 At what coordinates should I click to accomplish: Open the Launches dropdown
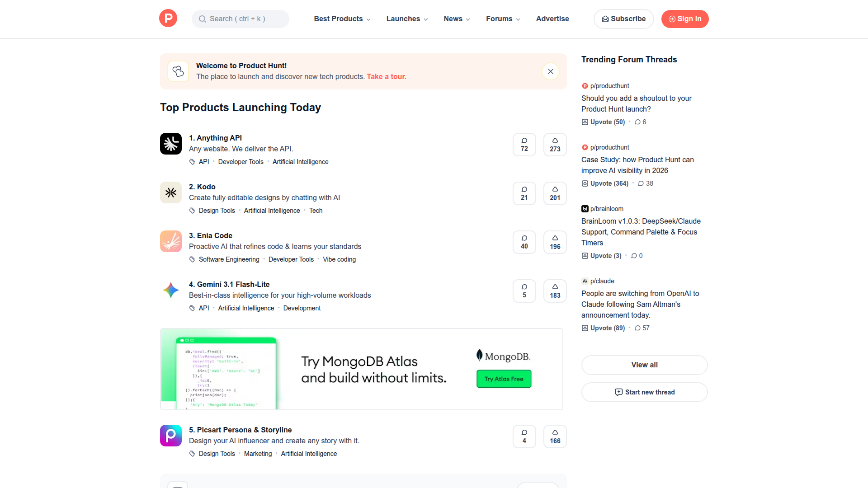point(406,19)
